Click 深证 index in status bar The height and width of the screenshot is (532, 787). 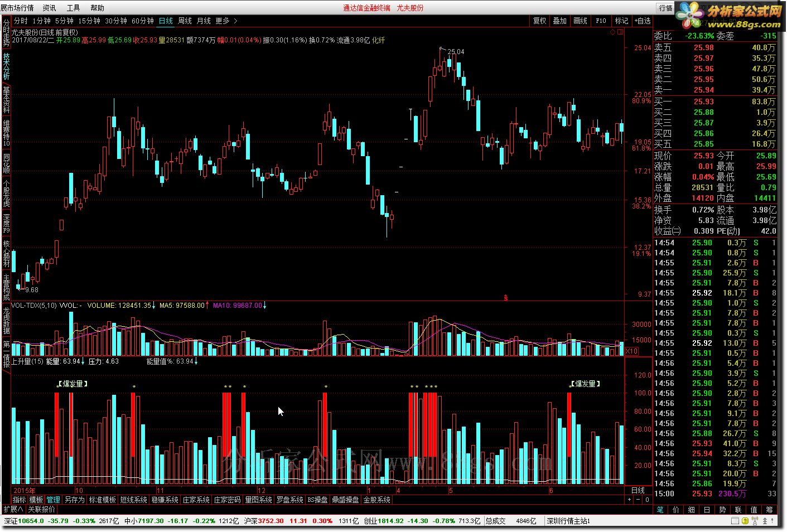pos(63,521)
